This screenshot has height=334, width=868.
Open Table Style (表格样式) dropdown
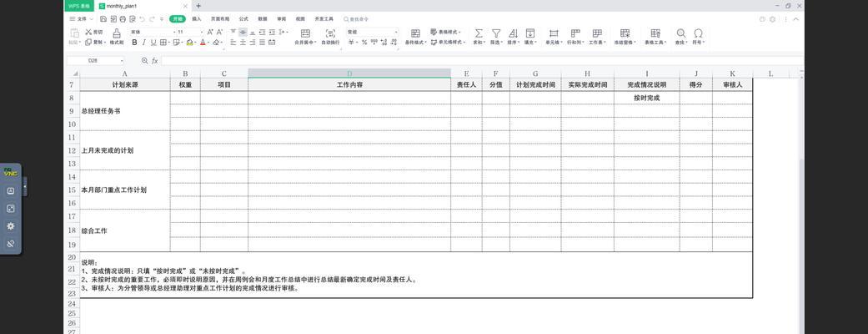pyautogui.click(x=445, y=33)
